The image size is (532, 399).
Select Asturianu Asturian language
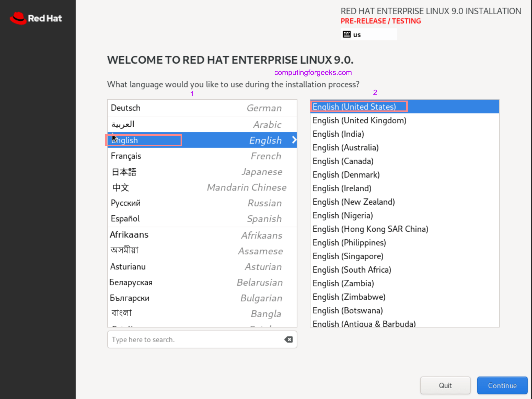202,267
